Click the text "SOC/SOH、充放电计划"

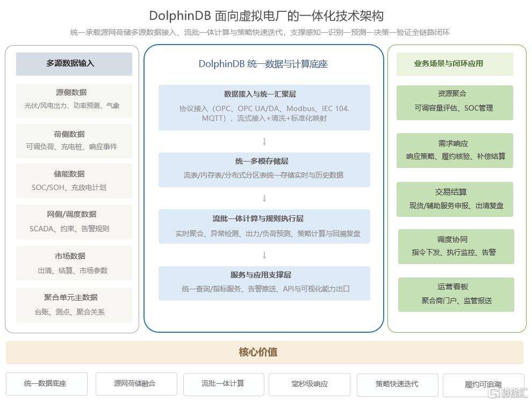pos(69,187)
